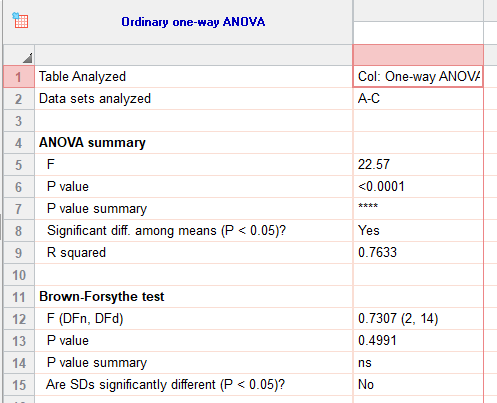
Task: Click the A-C data sets cell
Action: [x=418, y=99]
